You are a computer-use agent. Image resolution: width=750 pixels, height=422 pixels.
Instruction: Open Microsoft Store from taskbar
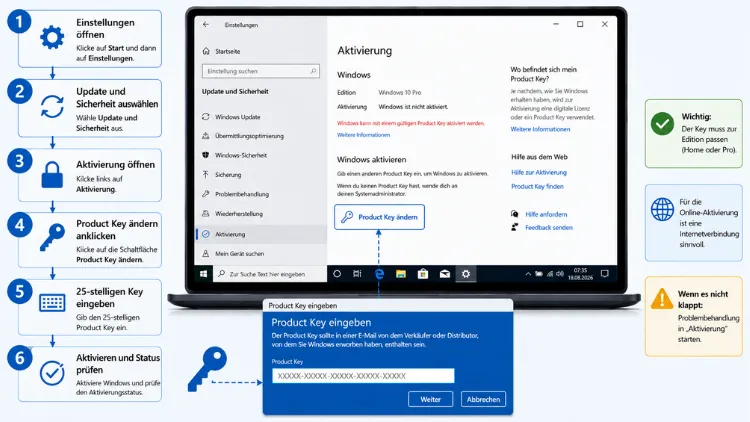point(423,274)
